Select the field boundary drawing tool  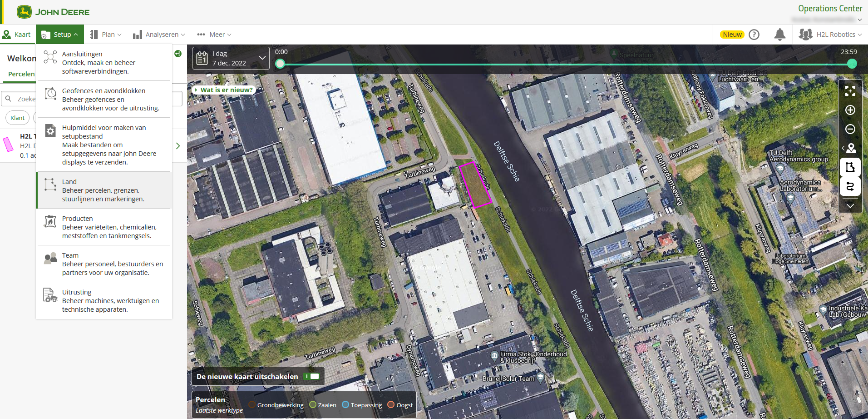point(850,167)
